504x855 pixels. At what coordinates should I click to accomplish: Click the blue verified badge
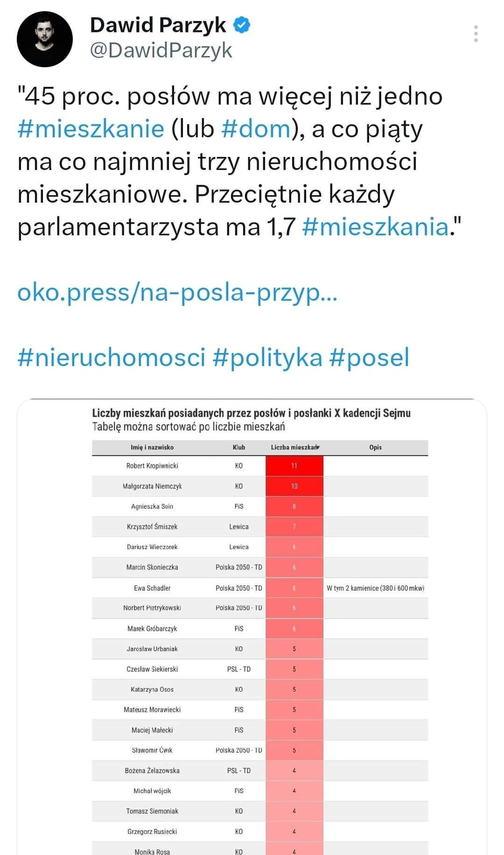[x=241, y=25]
